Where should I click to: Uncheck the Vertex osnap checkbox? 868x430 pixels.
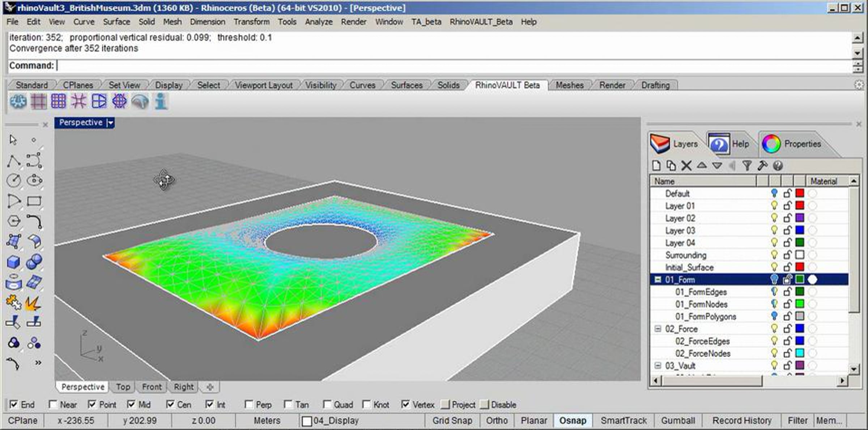click(x=406, y=404)
